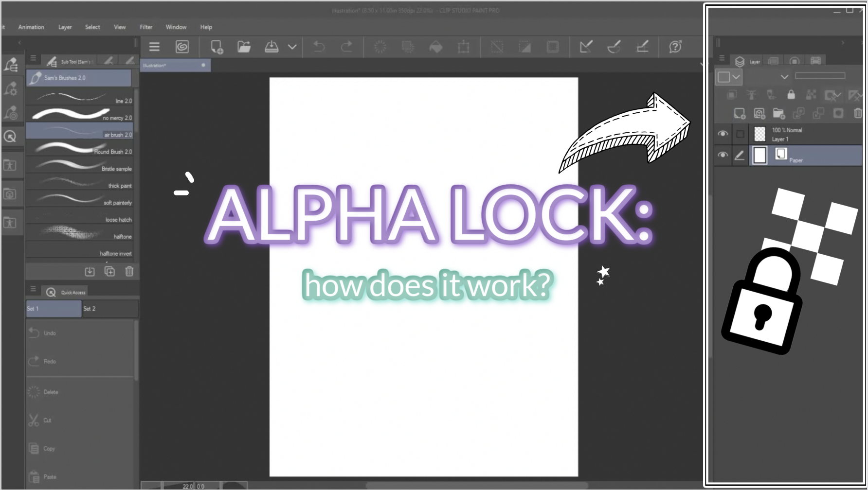This screenshot has width=868, height=490.
Task: Expand the layer palette menu icon
Action: click(x=722, y=58)
